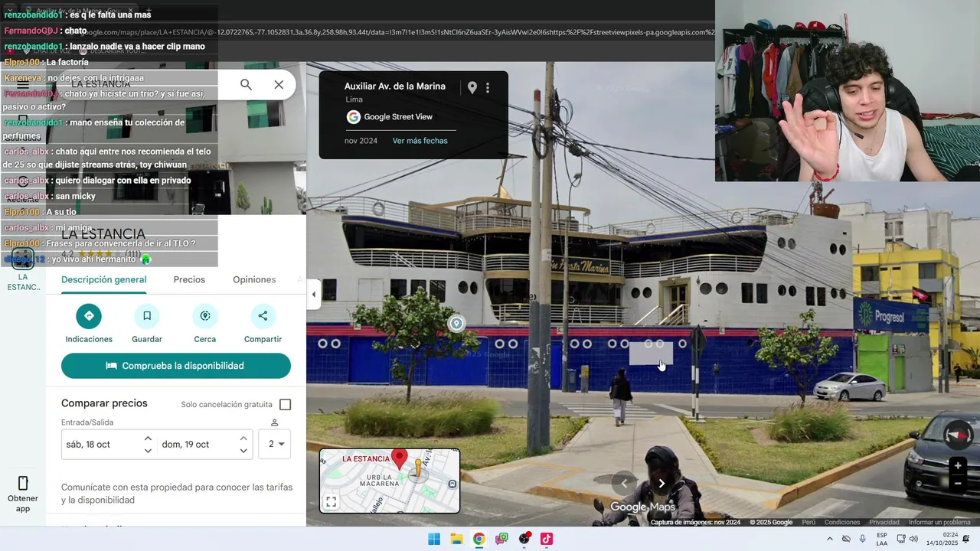980x551 pixels.
Task: Open the guests dropdown showing 2
Action: [x=275, y=444]
